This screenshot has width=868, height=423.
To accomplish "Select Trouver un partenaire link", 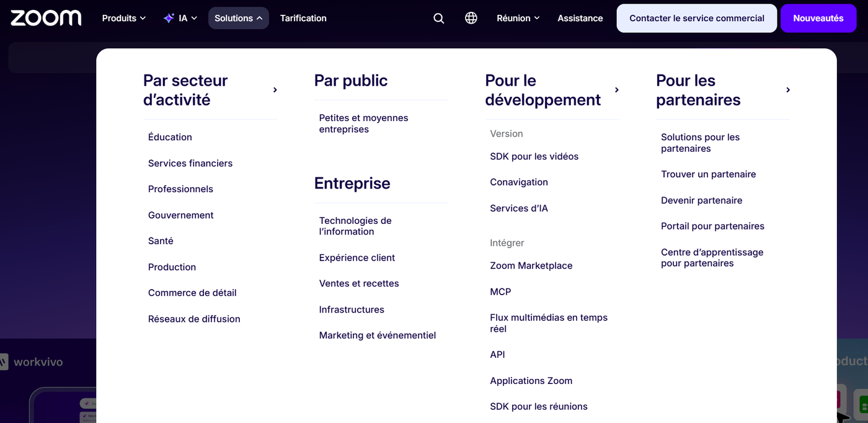I will (709, 174).
